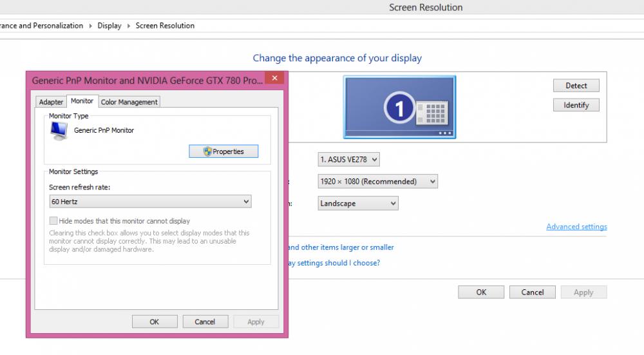Toggle Hide modes monitor cannot display checkbox
Viewport: 644px width, 355px height.
pyautogui.click(x=53, y=220)
